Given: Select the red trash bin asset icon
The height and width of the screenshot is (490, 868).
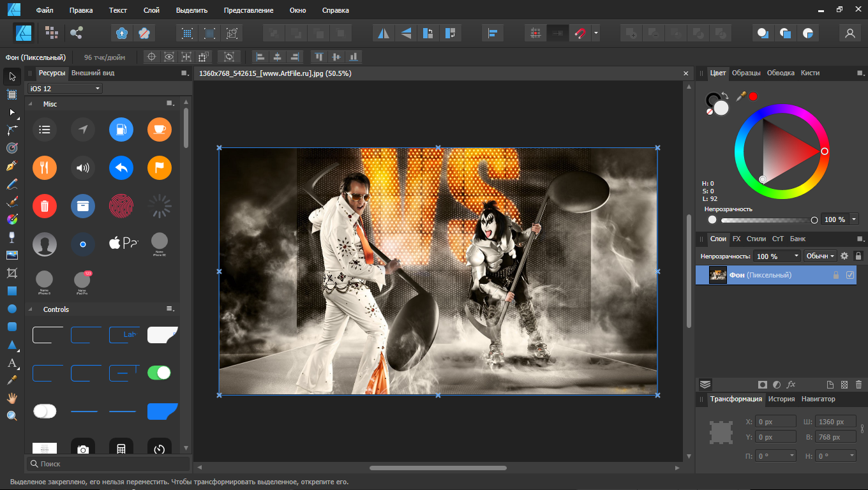Looking at the screenshot, I should [x=45, y=206].
